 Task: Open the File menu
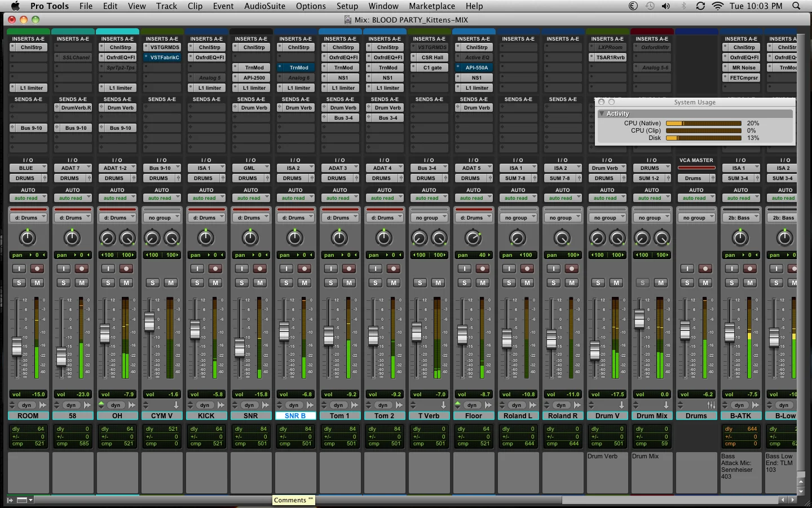[x=86, y=6]
